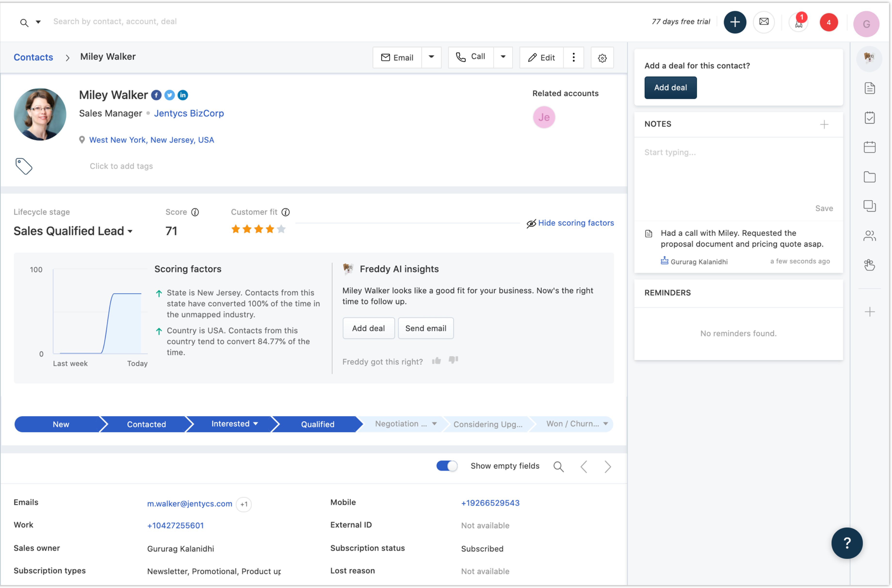Image resolution: width=892 pixels, height=588 pixels.
Task: Click Send email button in Freddy insights
Action: [425, 328]
